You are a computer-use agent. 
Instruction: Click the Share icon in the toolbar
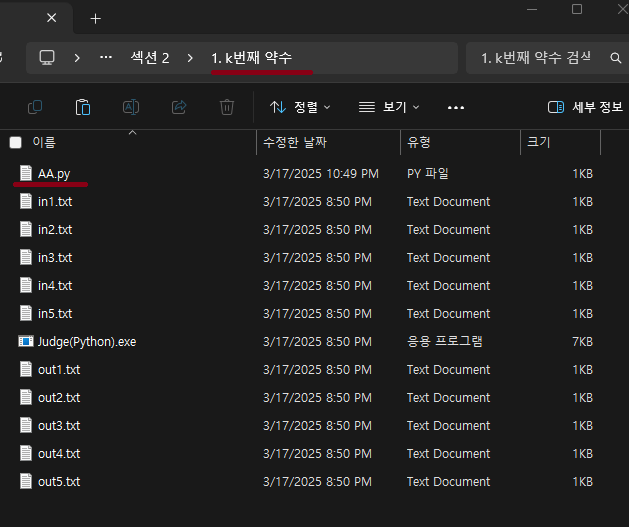coord(179,107)
